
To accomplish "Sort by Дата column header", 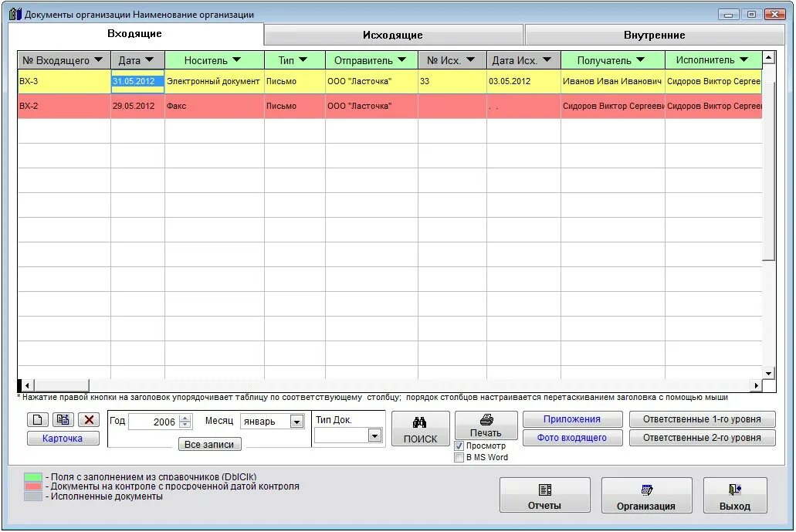I will pos(137,60).
